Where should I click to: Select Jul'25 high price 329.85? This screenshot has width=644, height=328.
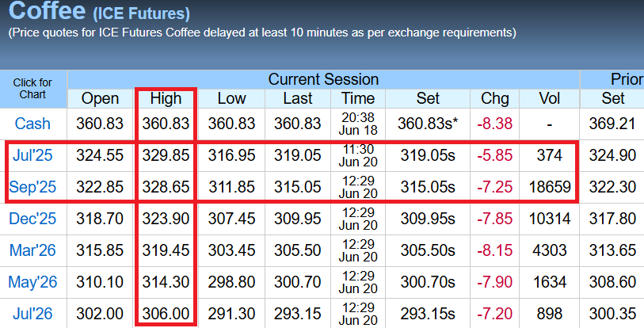click(x=166, y=155)
